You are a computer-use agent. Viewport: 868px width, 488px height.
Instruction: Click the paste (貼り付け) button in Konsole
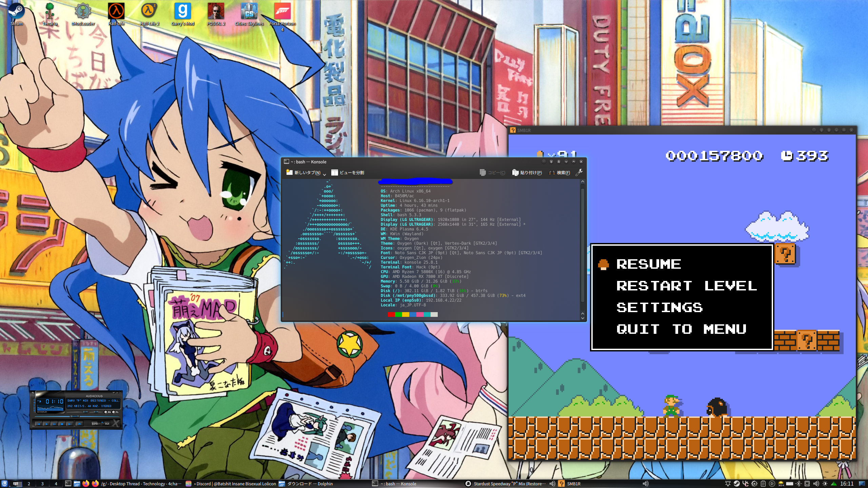click(x=527, y=172)
